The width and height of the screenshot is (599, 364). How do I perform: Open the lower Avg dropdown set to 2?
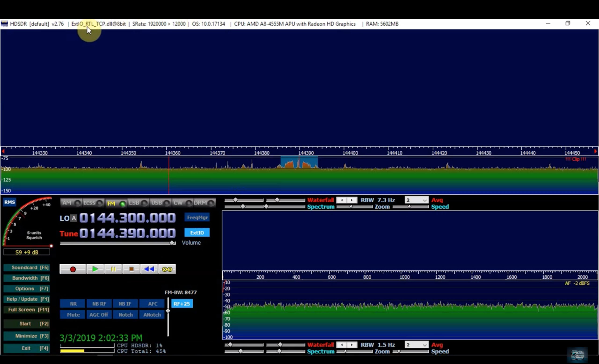(416, 345)
